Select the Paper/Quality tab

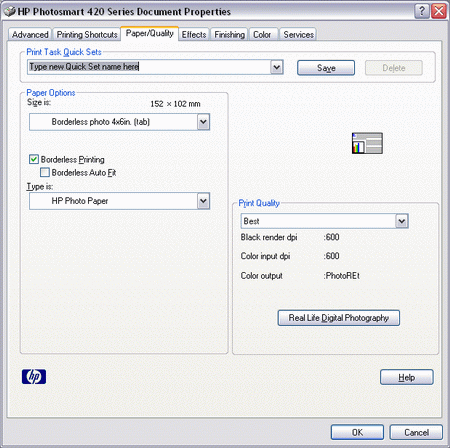coord(150,33)
